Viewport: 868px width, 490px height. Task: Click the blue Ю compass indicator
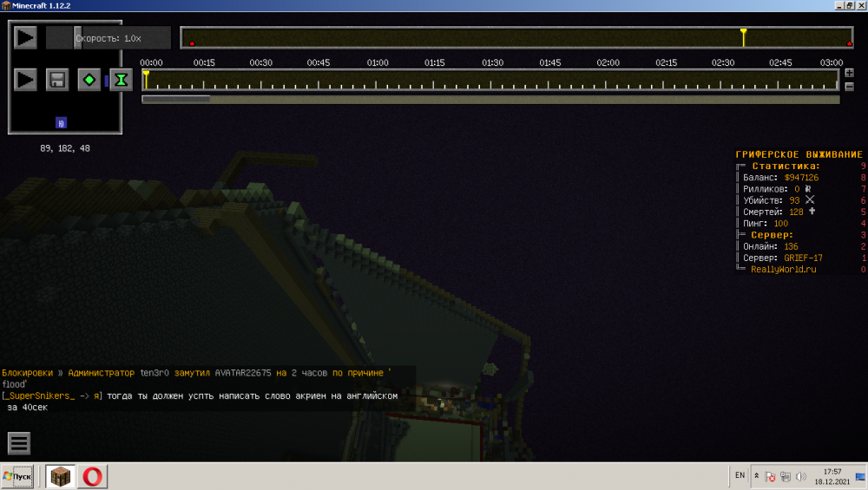pos(61,123)
